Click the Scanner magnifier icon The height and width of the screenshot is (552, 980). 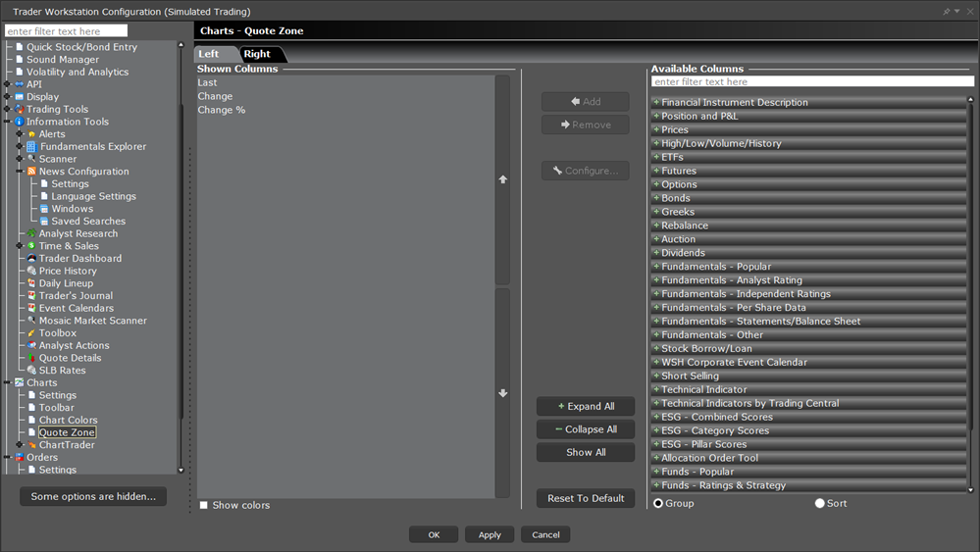pos(31,159)
